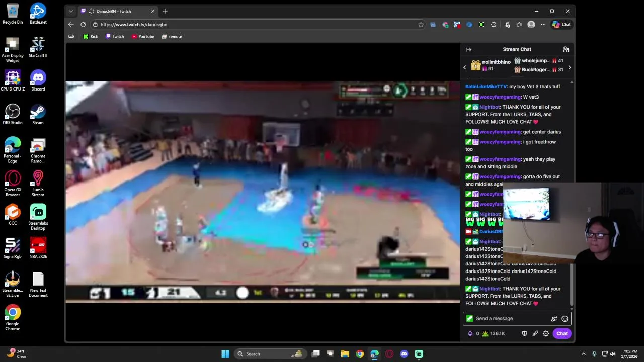
Task: Click the Twitch stream video player
Action: [x=263, y=192]
